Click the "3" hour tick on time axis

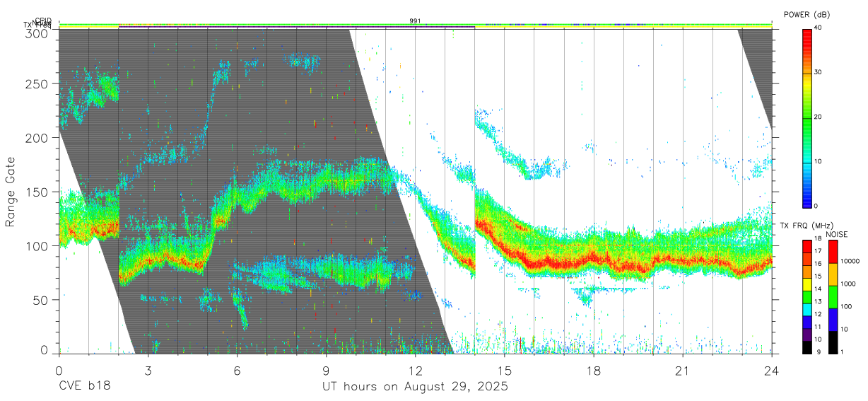(x=148, y=371)
